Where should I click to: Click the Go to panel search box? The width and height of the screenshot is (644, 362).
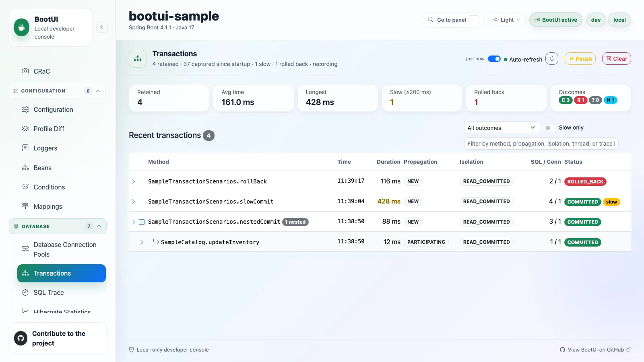[x=453, y=20]
